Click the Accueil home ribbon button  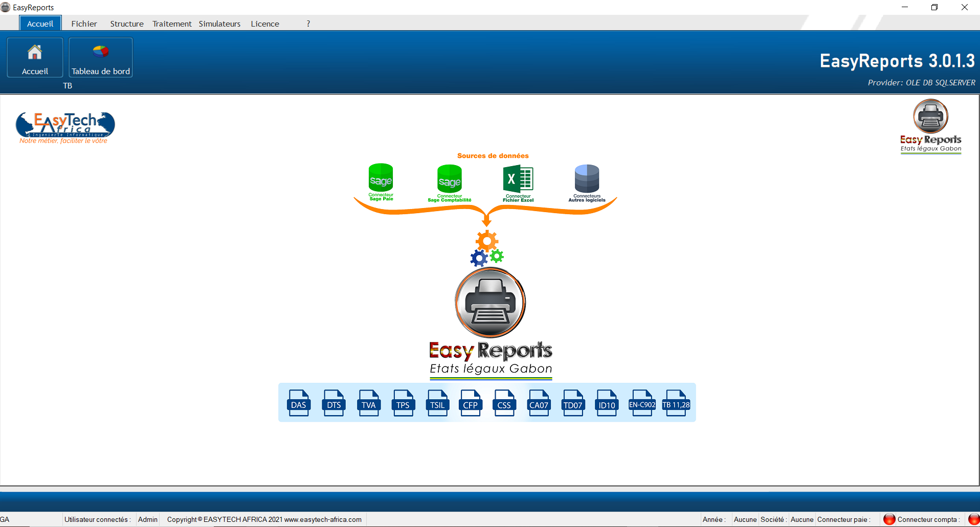coord(35,57)
